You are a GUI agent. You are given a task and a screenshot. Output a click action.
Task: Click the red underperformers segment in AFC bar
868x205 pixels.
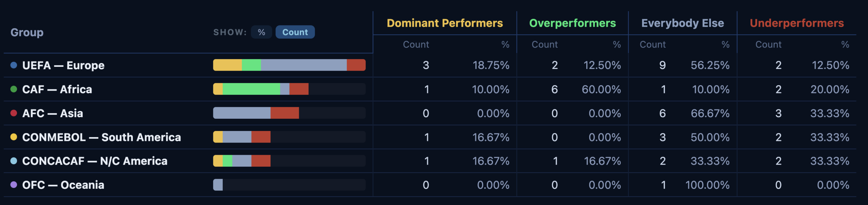click(284, 113)
